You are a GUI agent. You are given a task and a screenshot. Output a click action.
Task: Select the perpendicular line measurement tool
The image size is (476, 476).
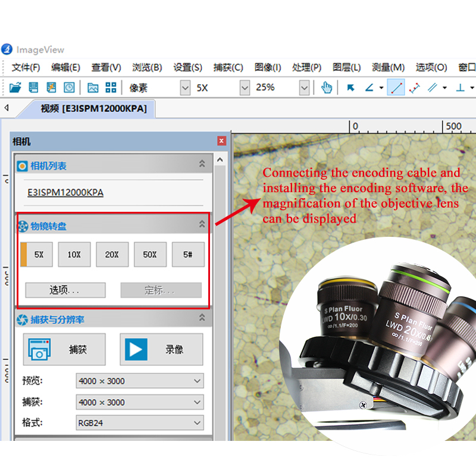click(460, 87)
